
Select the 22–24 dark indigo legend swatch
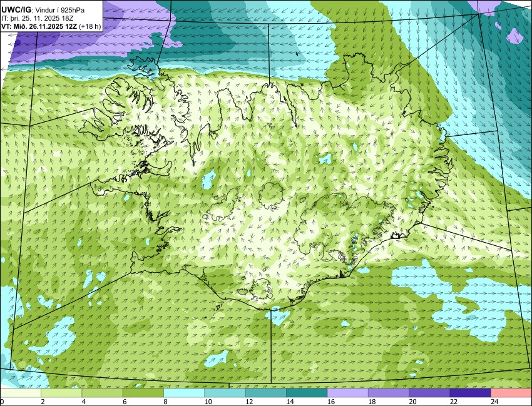pos(470,393)
